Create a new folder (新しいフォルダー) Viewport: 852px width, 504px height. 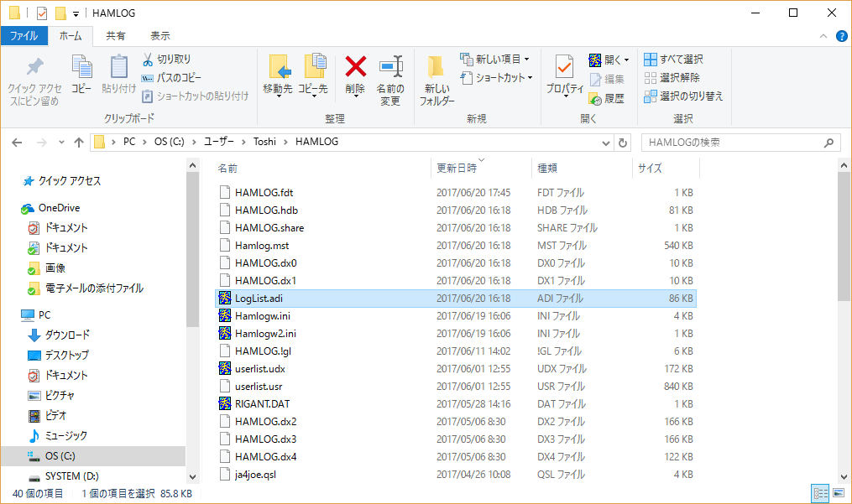tap(436, 81)
